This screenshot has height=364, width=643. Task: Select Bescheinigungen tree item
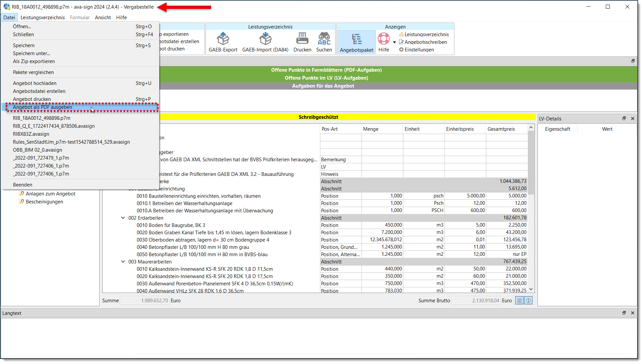(44, 202)
